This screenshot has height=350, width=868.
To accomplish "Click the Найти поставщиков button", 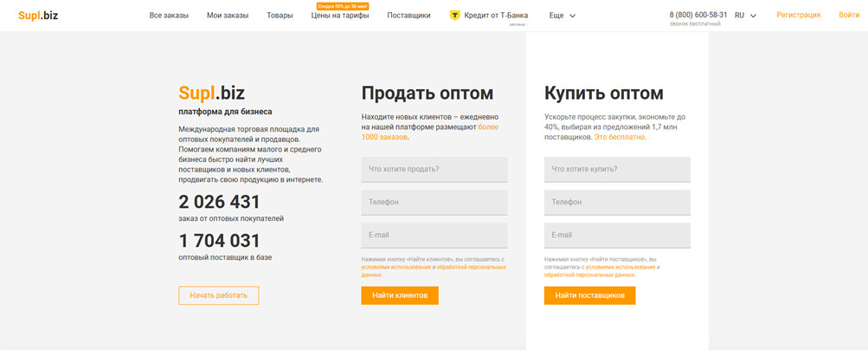I will click(x=589, y=295).
